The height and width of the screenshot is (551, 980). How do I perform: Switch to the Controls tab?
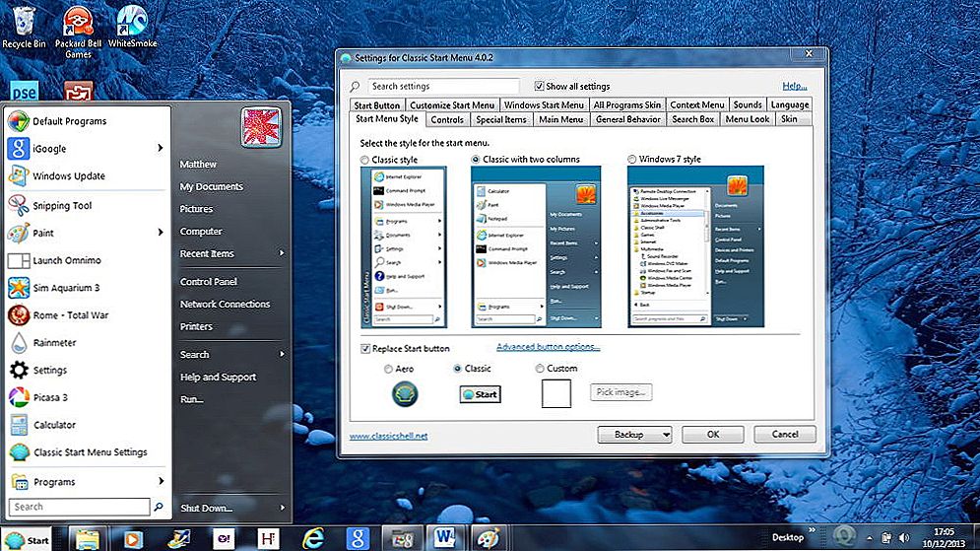447,119
